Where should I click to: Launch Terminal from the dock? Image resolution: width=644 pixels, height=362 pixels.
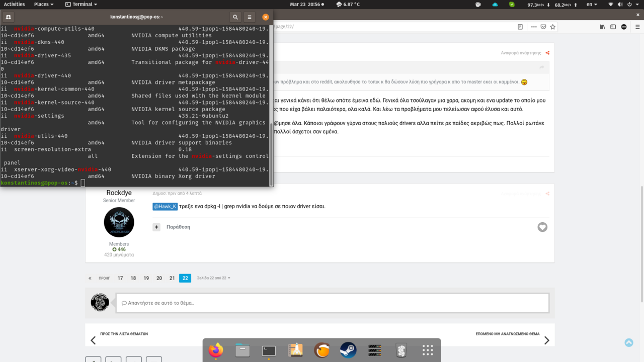[x=269, y=350]
